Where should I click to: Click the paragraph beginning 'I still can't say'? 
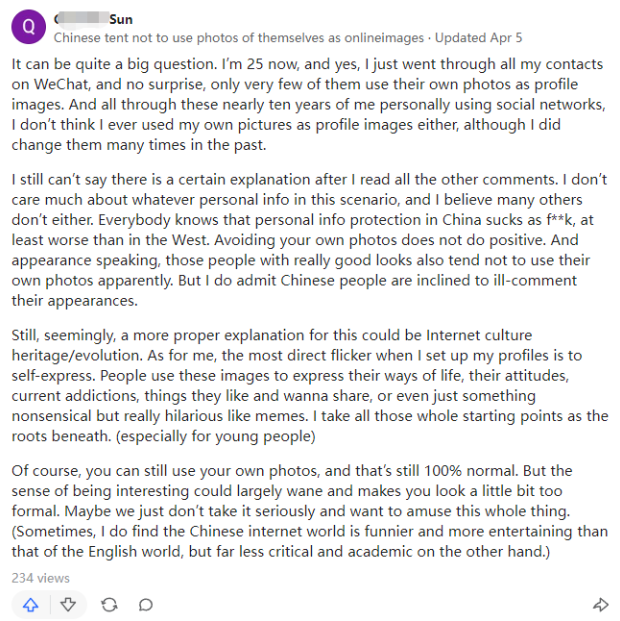pyautogui.click(x=309, y=240)
